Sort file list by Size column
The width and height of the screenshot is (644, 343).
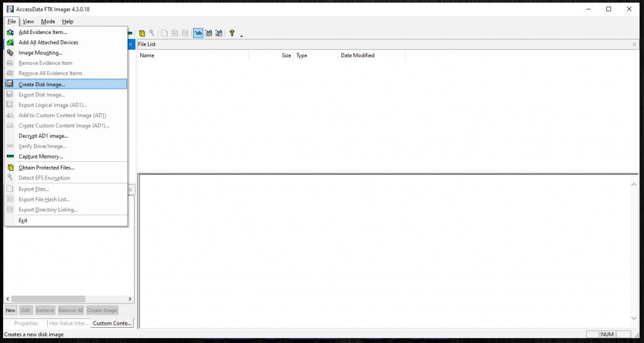tap(271, 55)
